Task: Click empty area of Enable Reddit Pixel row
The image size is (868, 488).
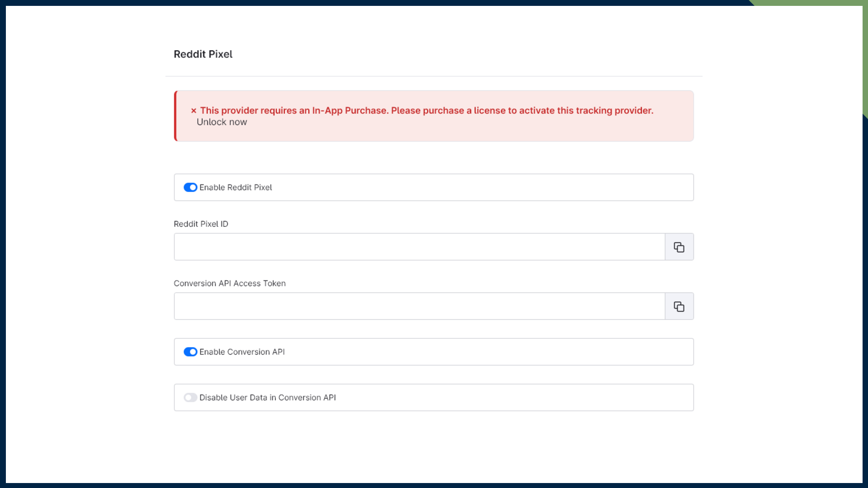Action: point(497,188)
